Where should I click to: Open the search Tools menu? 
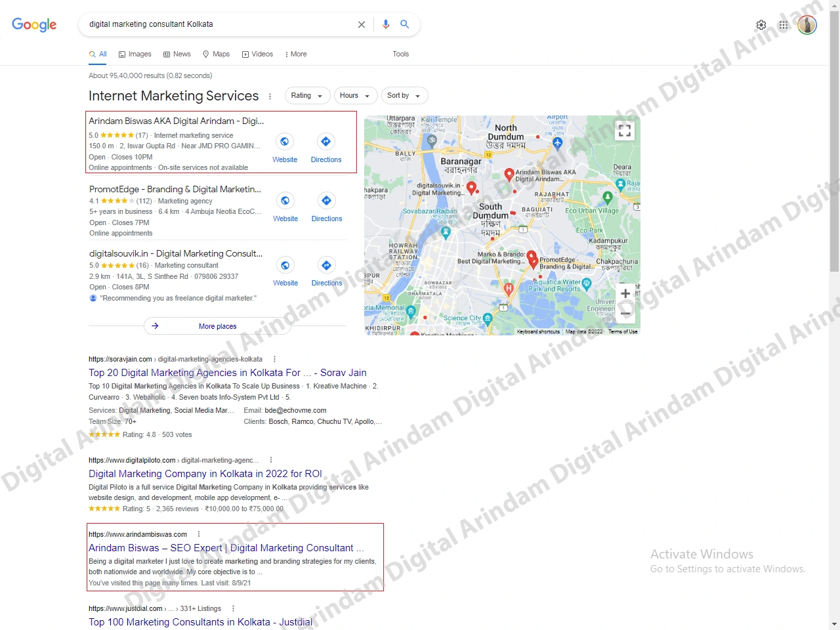[x=400, y=54]
